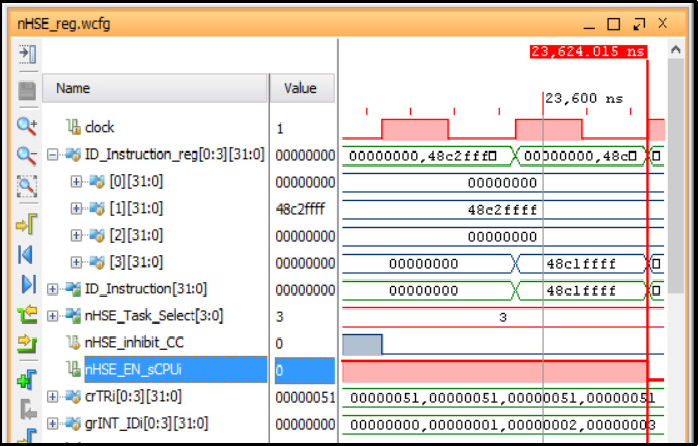The height and width of the screenshot is (446, 698).
Task: Click the Add Marker icon
Action: pos(26,380)
